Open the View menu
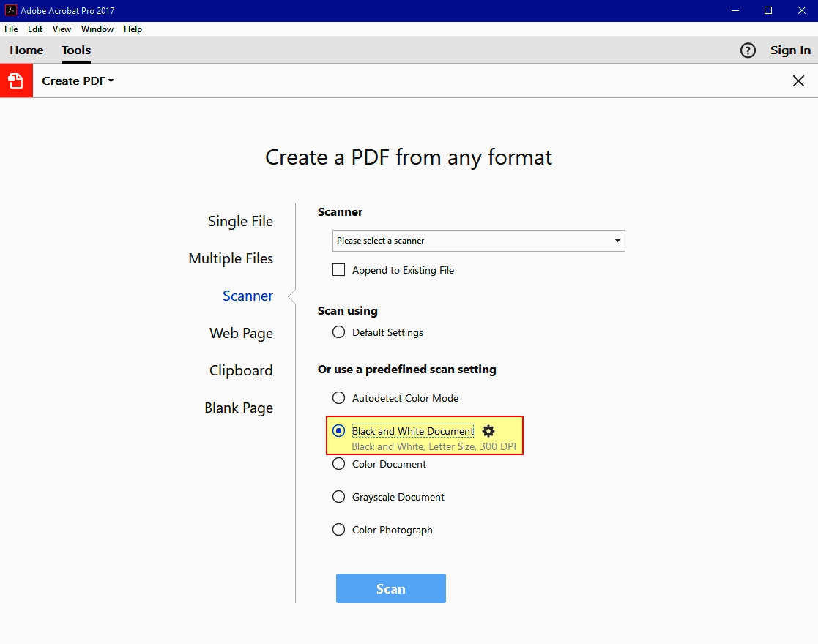The width and height of the screenshot is (818, 644). point(62,29)
